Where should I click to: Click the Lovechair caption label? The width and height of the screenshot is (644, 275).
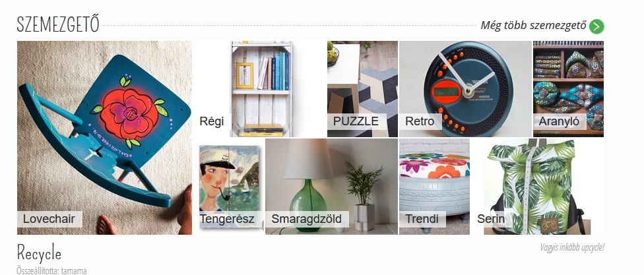coord(49,219)
